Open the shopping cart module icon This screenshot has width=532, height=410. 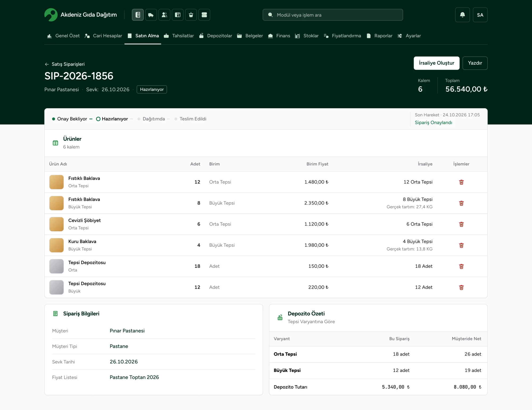click(x=191, y=15)
